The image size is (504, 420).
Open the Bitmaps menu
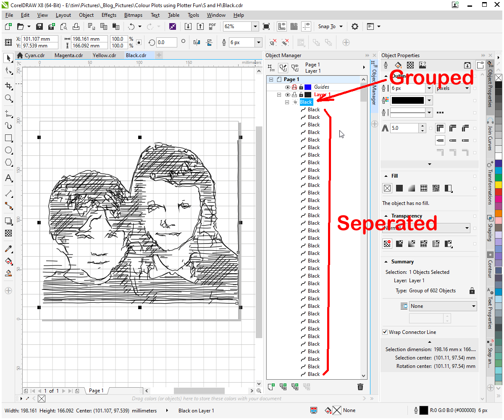point(133,15)
